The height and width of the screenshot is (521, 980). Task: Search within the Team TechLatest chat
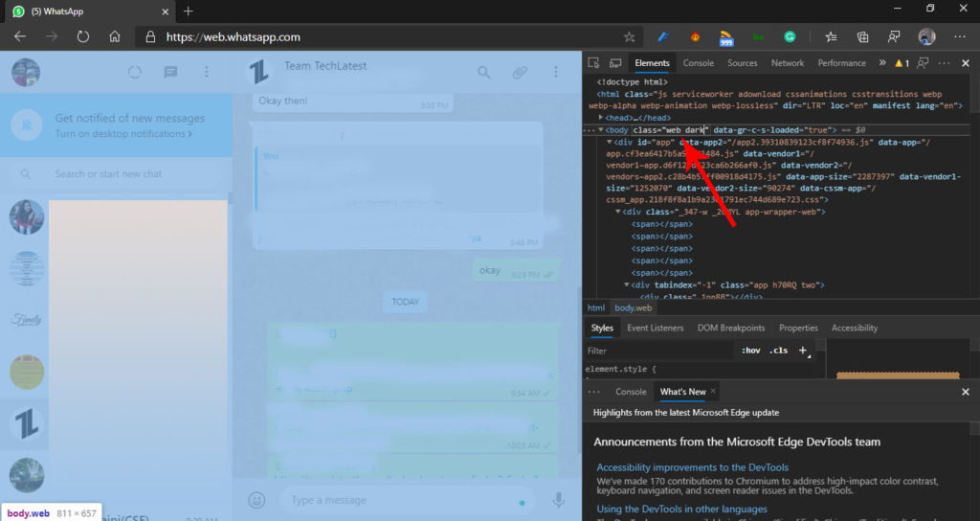coord(483,73)
